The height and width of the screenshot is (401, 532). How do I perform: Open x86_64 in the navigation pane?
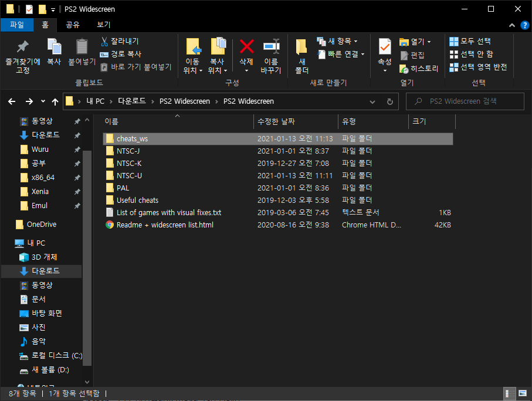[43, 178]
